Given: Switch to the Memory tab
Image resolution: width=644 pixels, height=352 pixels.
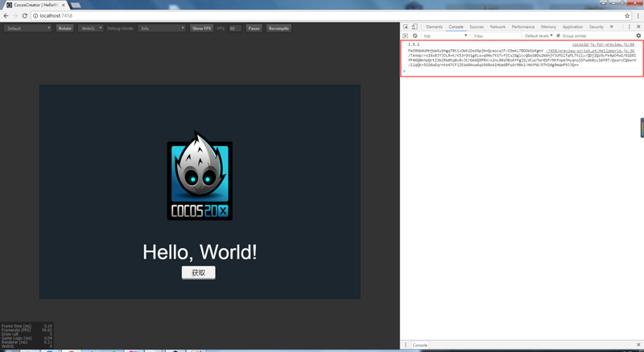Looking at the screenshot, I should click(x=548, y=27).
